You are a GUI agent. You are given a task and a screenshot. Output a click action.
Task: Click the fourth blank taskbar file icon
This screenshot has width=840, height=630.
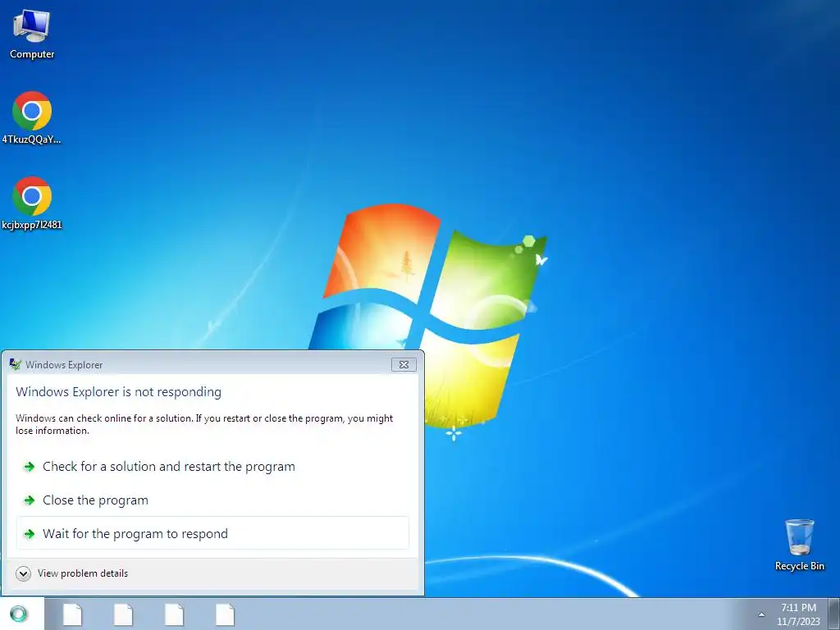pyautogui.click(x=225, y=614)
